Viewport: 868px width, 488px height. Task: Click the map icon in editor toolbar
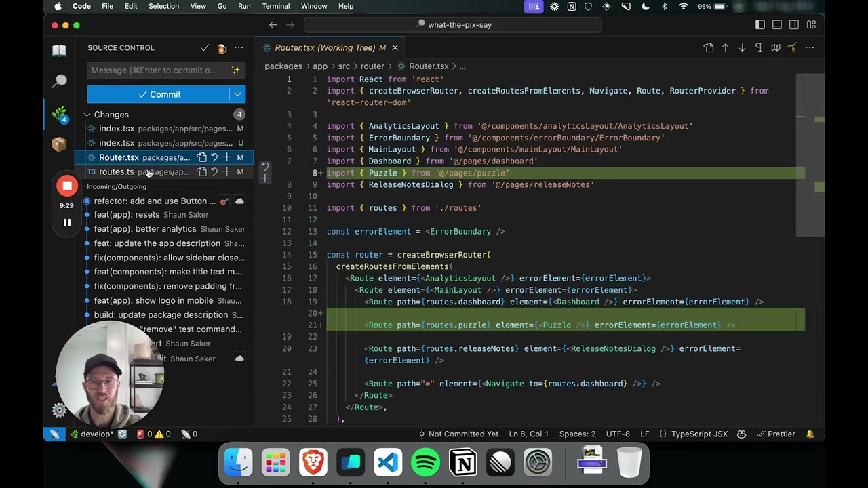[x=776, y=48]
